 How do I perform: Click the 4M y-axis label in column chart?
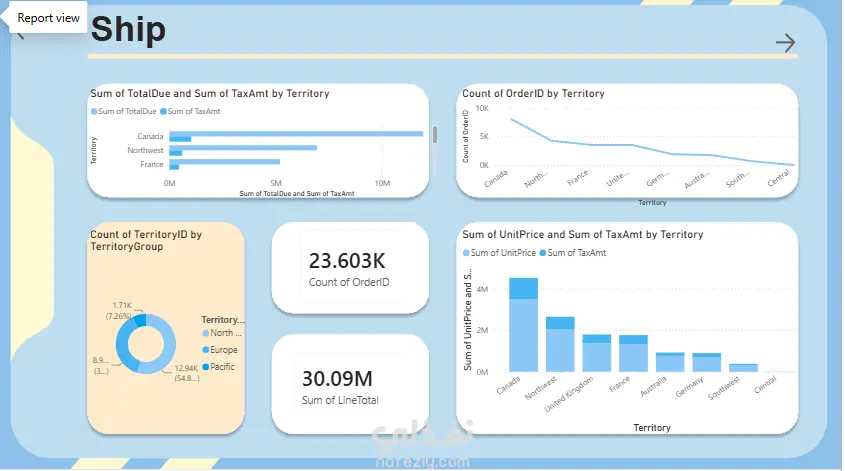pos(482,289)
